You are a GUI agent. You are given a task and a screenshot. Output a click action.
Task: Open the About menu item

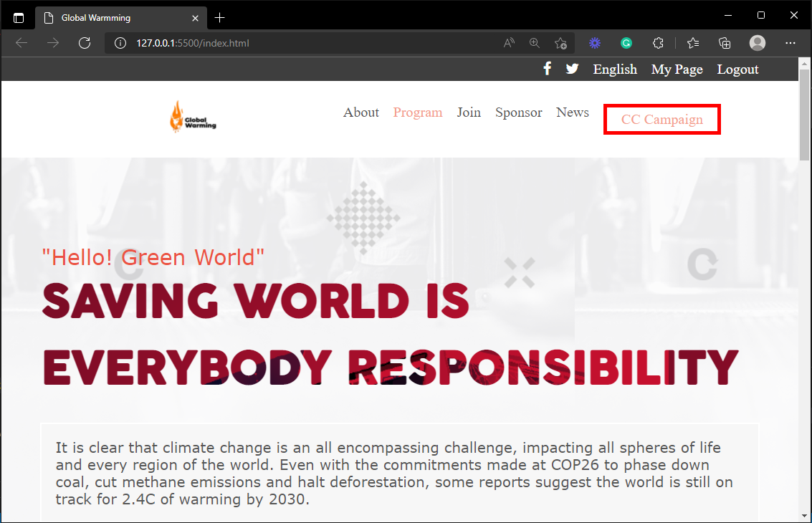coord(361,112)
